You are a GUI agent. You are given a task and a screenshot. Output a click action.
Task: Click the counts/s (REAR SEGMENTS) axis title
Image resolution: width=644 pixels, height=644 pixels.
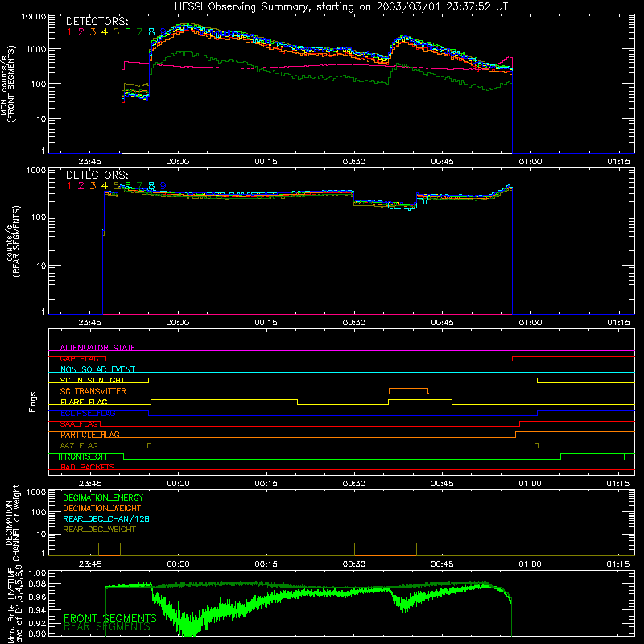12,241
